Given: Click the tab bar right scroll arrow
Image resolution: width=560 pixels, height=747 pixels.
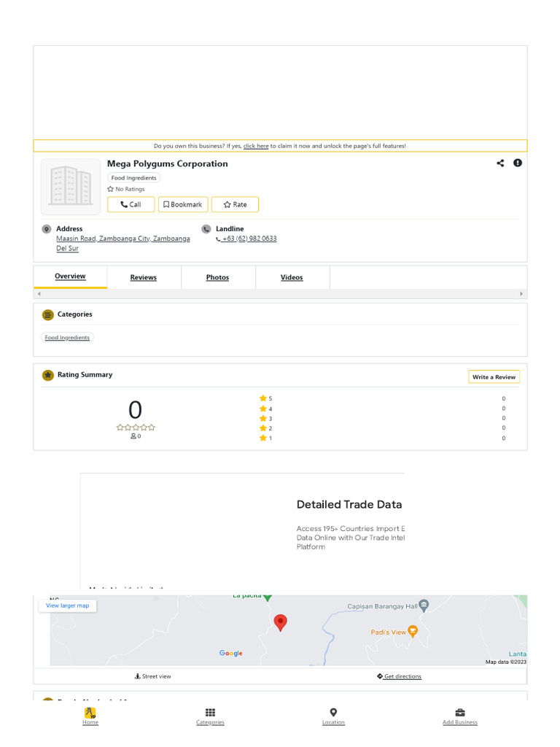Looking at the screenshot, I should coord(521,294).
